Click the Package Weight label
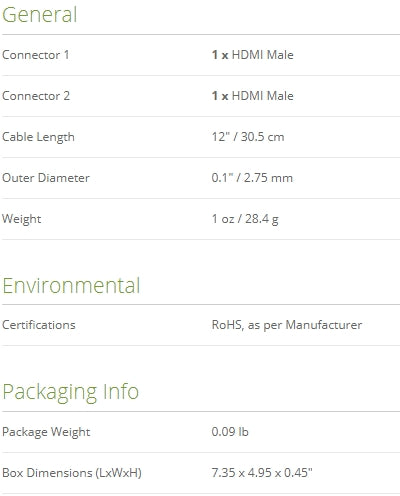 tap(46, 432)
